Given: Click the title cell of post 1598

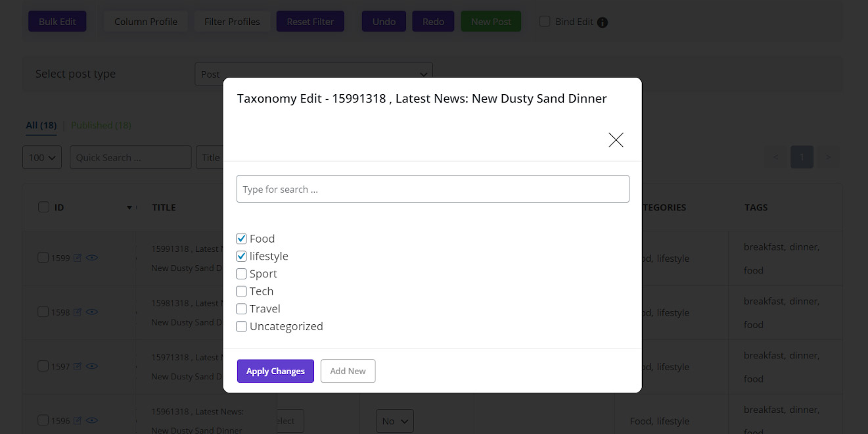Looking at the screenshot, I should pos(187,312).
